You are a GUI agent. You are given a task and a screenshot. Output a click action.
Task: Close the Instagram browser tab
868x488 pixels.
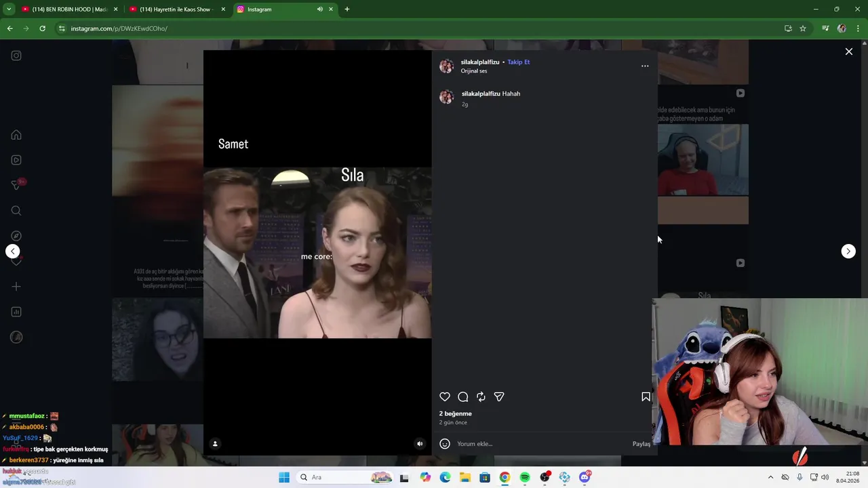point(331,9)
